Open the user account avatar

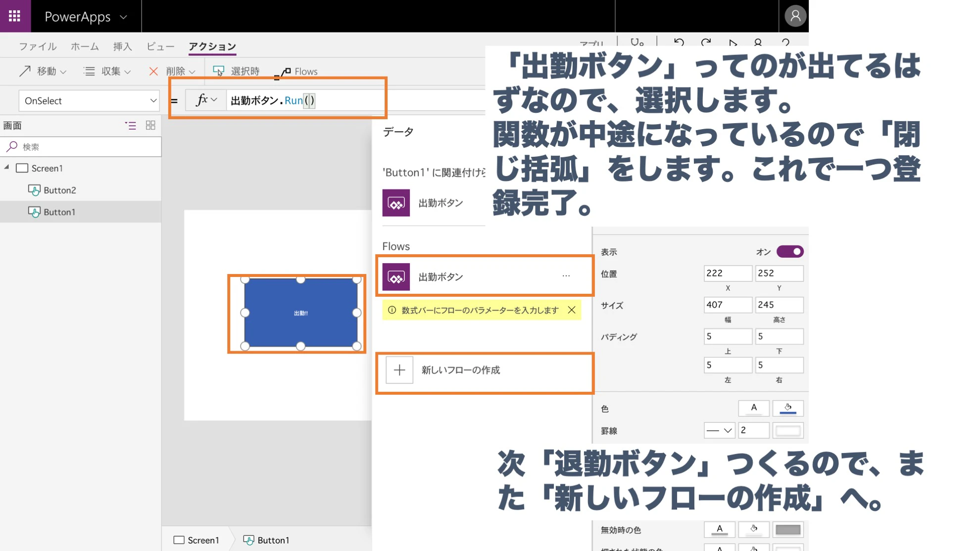pyautogui.click(x=795, y=16)
